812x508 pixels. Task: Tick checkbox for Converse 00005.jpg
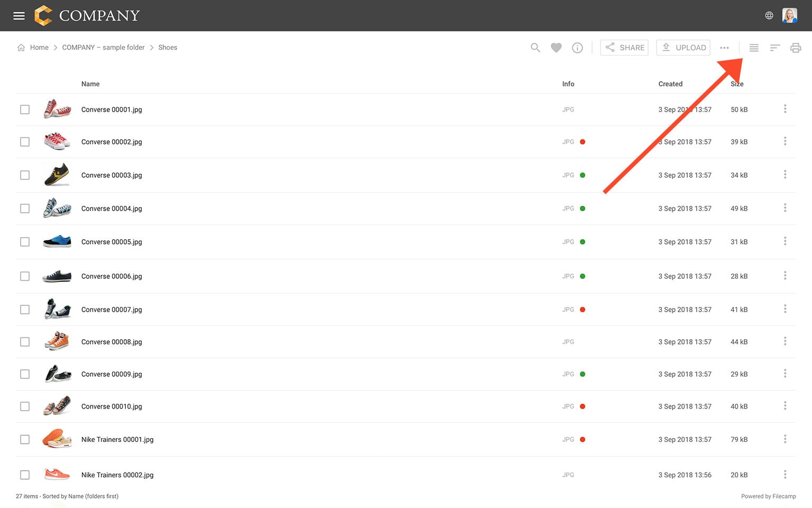25,242
